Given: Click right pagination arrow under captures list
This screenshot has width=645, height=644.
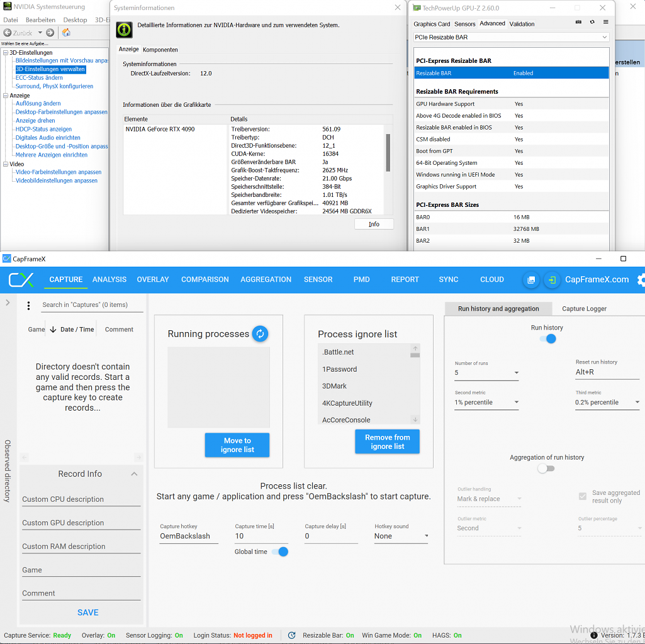Looking at the screenshot, I should pyautogui.click(x=138, y=457).
